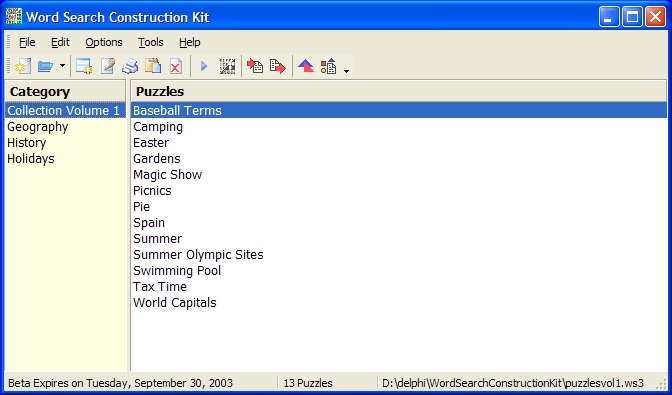Click the new puzzle icon

pos(84,66)
